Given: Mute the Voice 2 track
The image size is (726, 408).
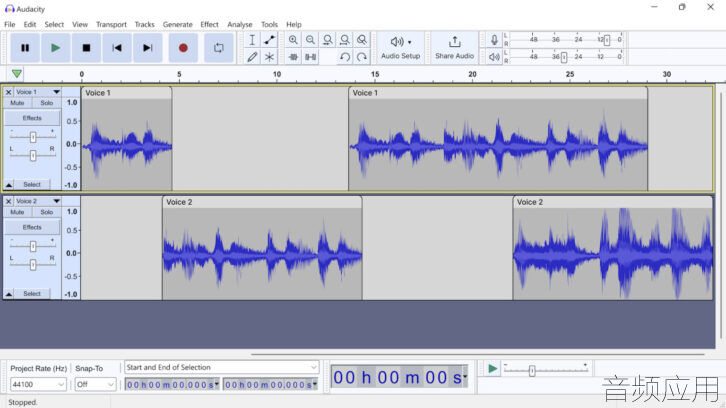Looking at the screenshot, I should tap(17, 212).
